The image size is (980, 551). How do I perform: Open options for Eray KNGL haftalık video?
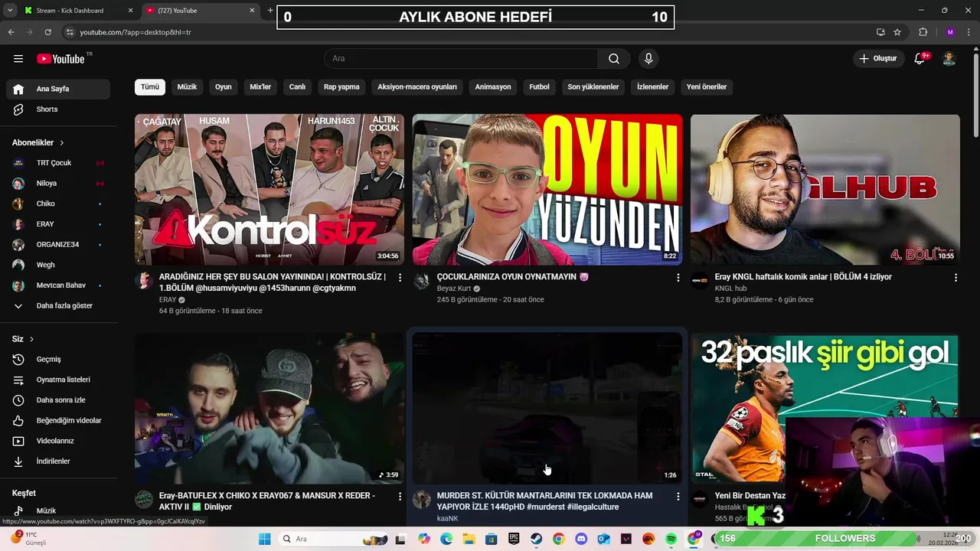(955, 278)
